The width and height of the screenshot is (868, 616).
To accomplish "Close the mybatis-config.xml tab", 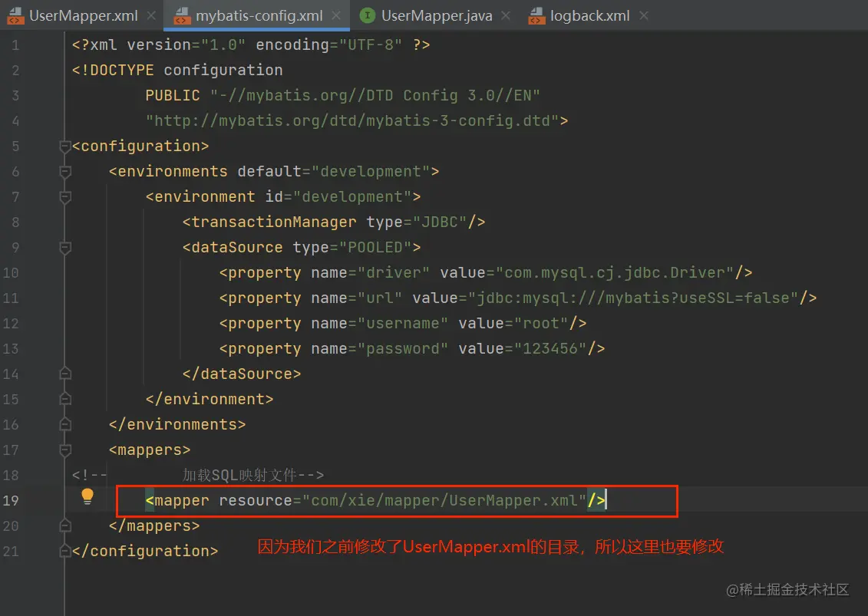I will point(336,15).
